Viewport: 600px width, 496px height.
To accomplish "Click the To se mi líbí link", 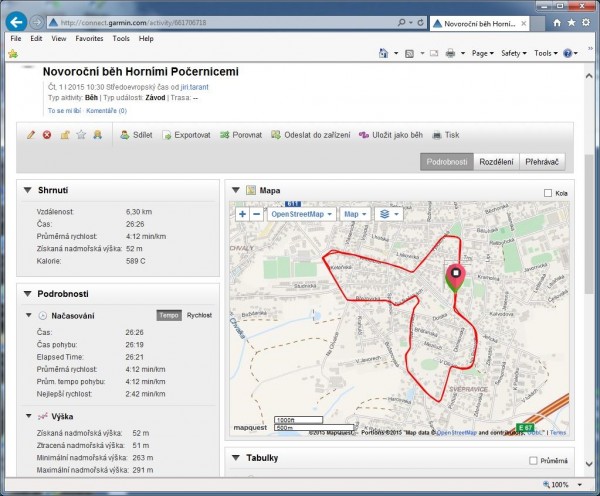I will pos(64,111).
